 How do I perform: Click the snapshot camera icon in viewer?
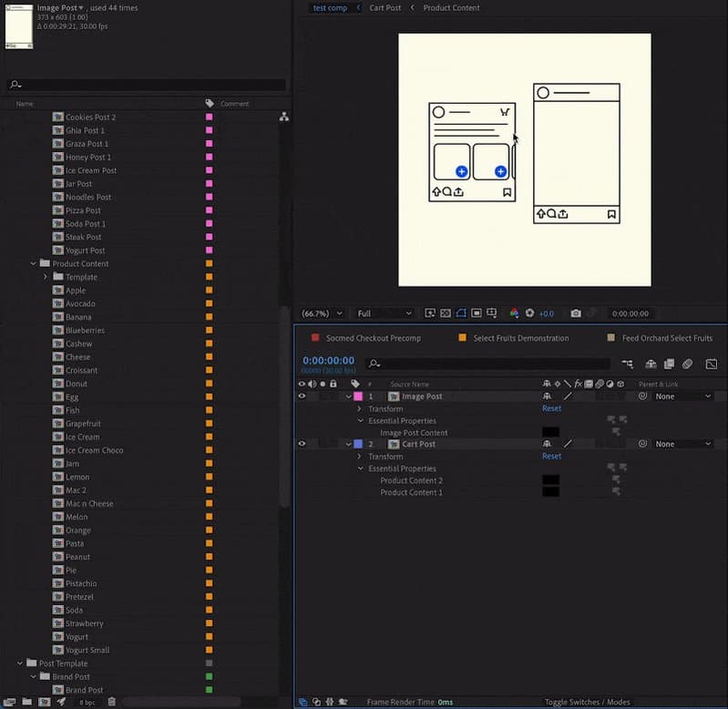pyautogui.click(x=575, y=313)
